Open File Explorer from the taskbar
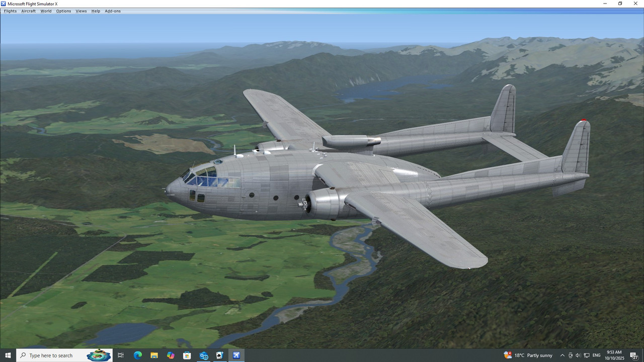The width and height of the screenshot is (644, 362). click(x=154, y=355)
